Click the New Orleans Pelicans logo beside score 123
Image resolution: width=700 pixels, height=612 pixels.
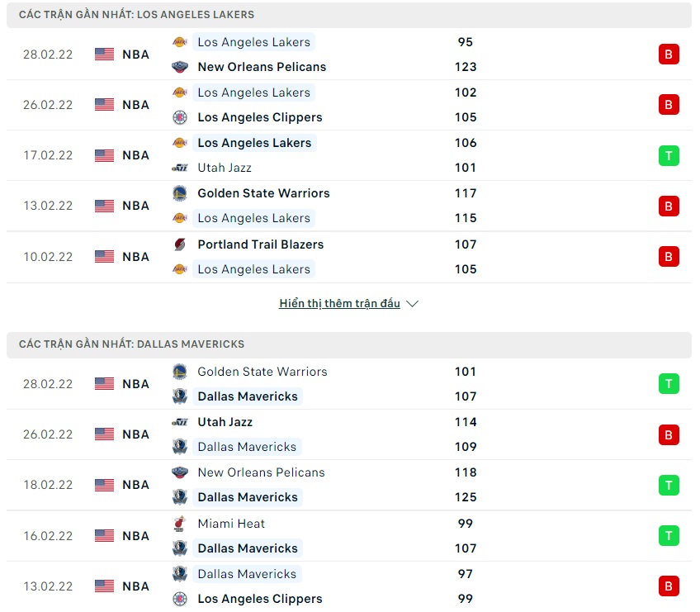point(179,67)
